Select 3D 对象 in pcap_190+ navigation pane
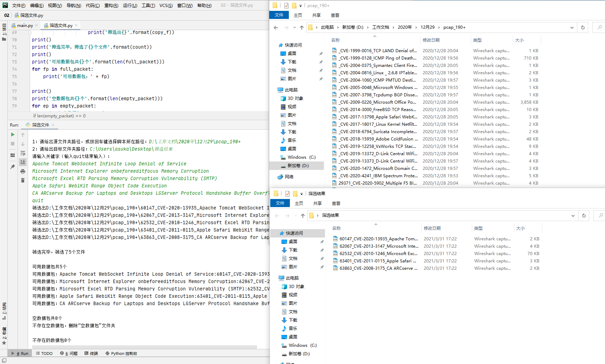The width and height of the screenshot is (605, 364). tap(295, 98)
